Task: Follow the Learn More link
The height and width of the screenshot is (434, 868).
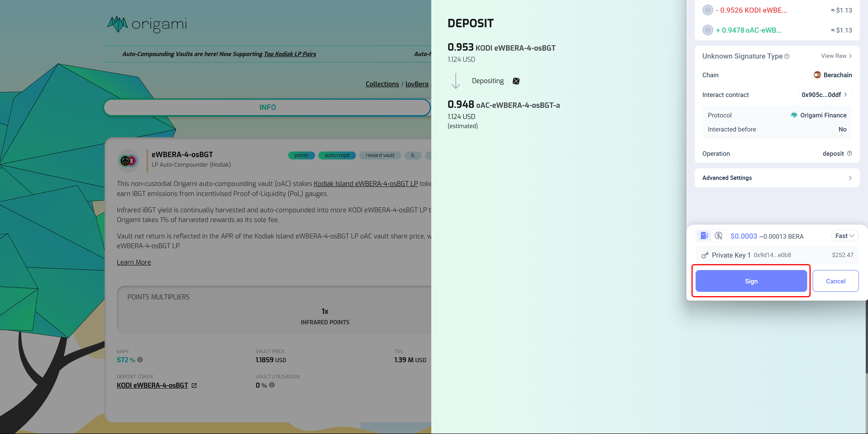Action: point(134,262)
